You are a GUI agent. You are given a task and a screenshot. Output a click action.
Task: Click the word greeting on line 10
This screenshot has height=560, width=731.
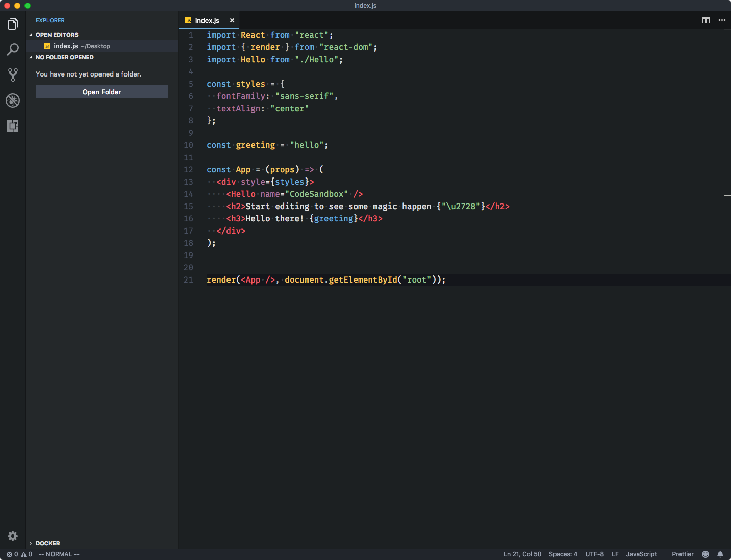[x=256, y=145]
